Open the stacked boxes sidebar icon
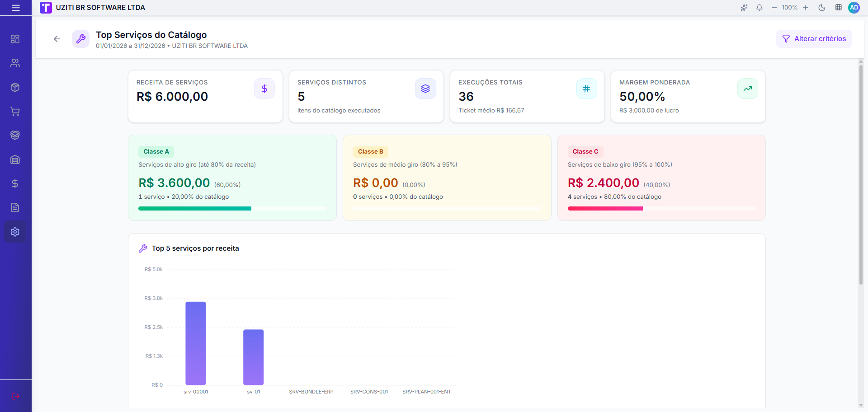 coord(15,135)
